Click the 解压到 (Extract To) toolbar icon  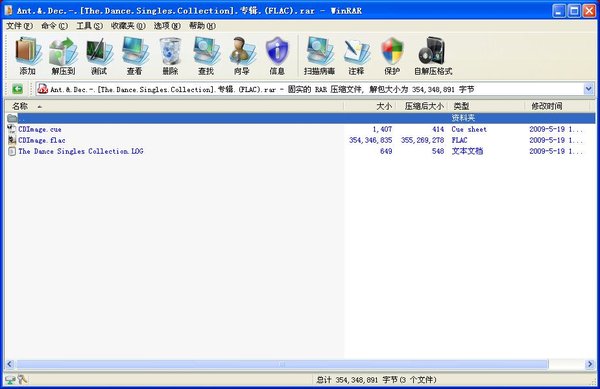(63, 56)
